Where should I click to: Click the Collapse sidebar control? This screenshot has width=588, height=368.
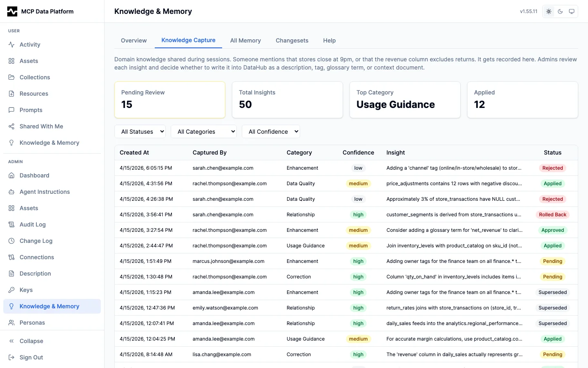point(31,341)
